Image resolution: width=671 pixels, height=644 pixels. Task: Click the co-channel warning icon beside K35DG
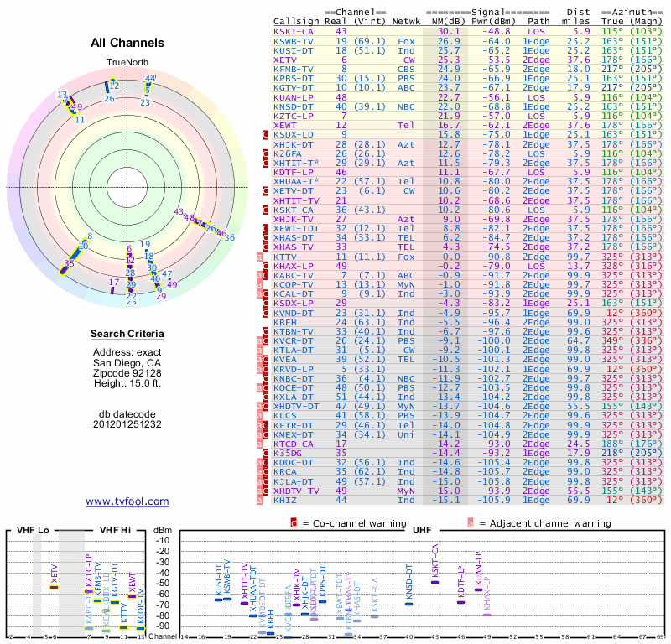(x=266, y=452)
